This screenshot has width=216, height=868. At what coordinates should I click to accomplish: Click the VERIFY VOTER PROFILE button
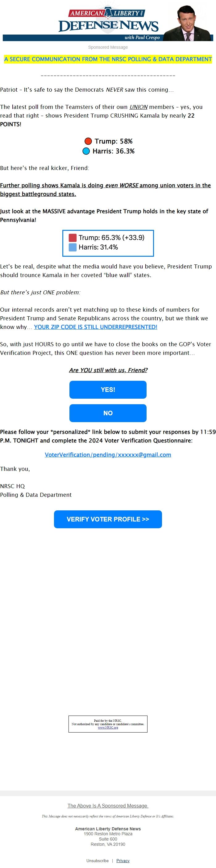coord(108,519)
